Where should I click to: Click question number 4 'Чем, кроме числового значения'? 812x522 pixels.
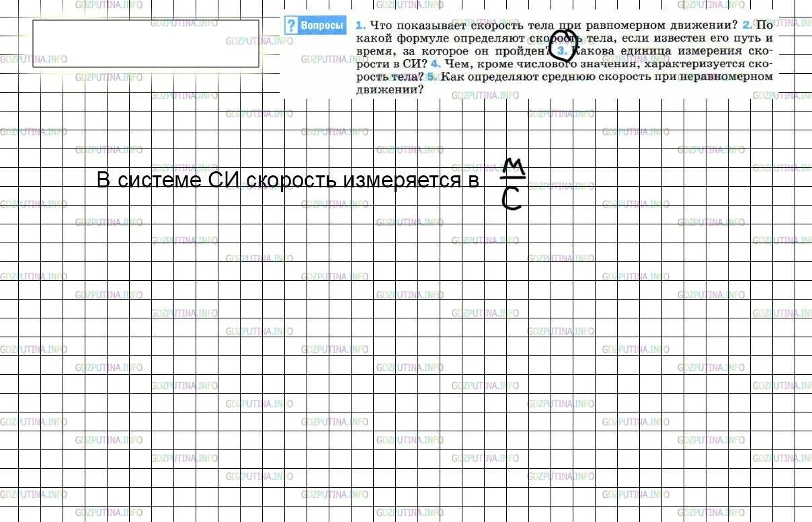(435, 64)
